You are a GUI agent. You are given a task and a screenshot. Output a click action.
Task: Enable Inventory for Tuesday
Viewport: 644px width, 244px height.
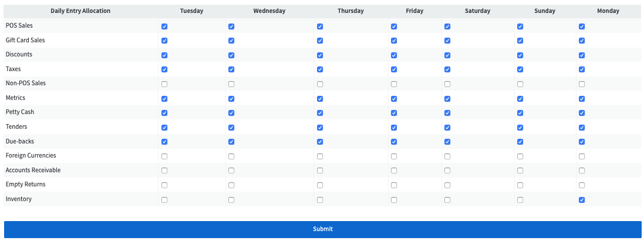tap(164, 200)
